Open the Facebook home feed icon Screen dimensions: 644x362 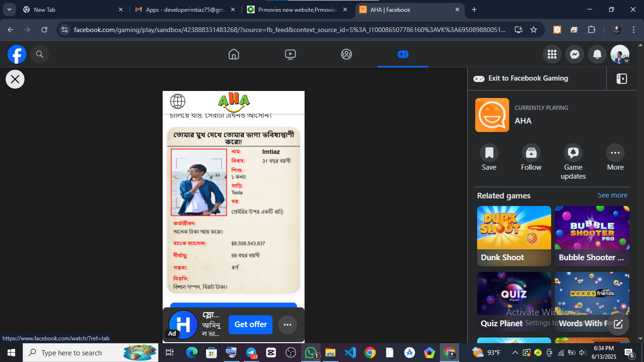point(234,54)
